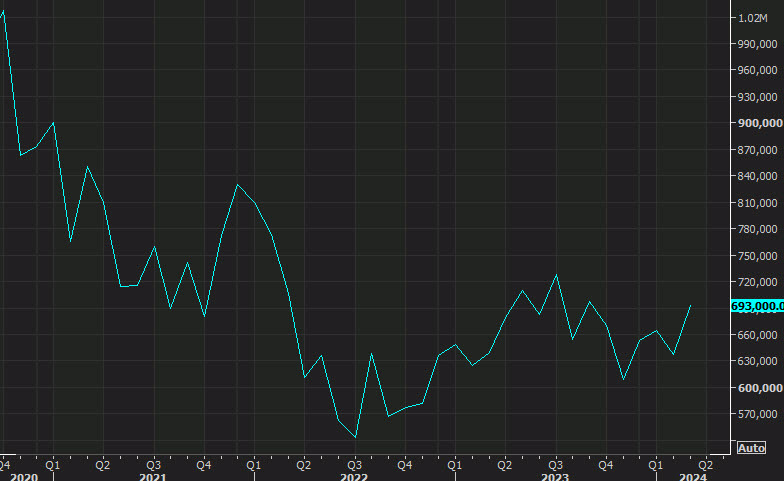The image size is (784, 481).
Task: Click the 960,000 axis label
Action: click(757, 70)
